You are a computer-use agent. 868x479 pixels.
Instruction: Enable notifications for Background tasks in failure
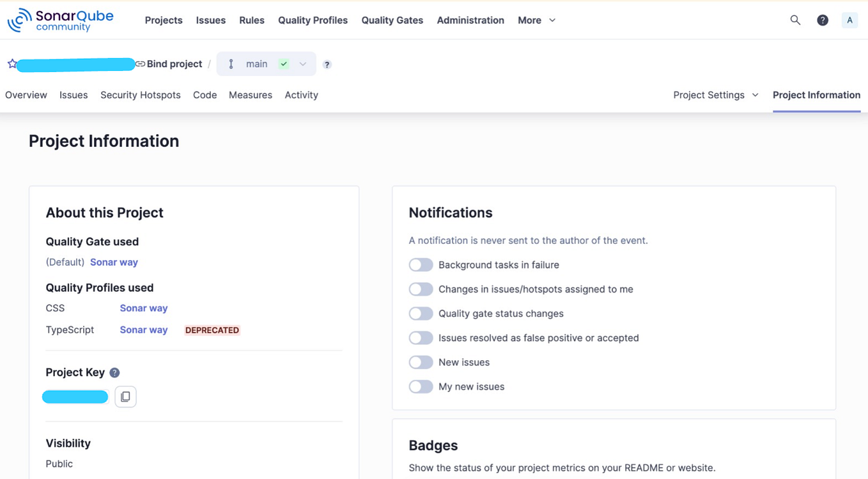421,264
